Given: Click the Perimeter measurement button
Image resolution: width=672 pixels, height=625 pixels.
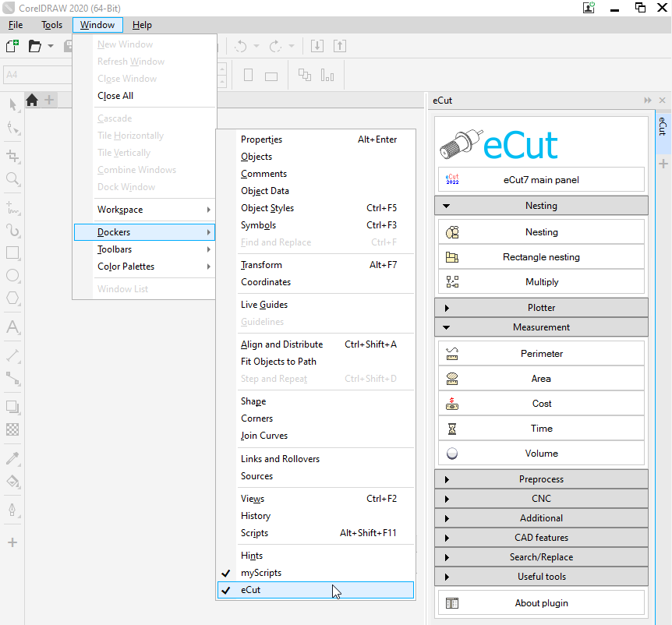Looking at the screenshot, I should [541, 354].
